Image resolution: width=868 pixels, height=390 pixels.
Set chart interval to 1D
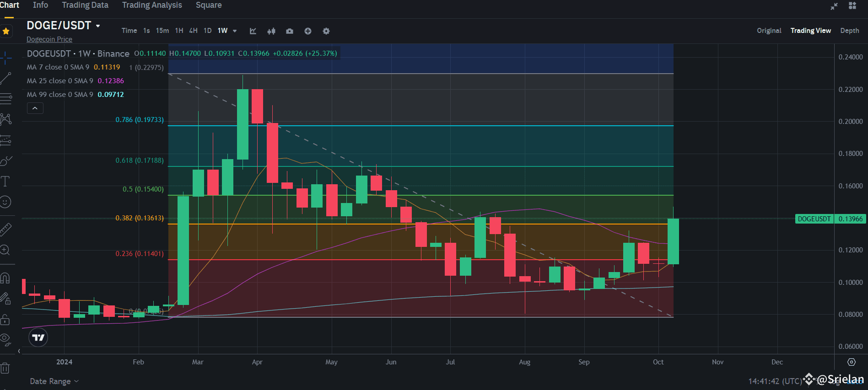[208, 31]
